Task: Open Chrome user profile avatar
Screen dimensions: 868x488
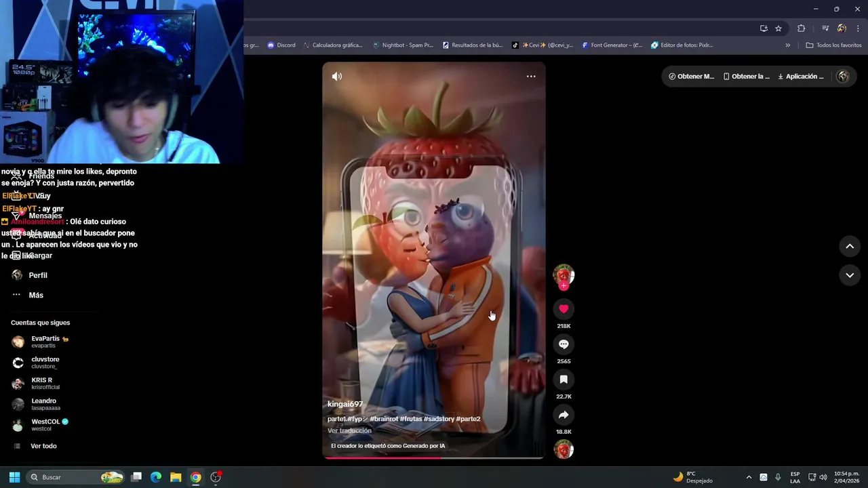Action: coord(842,28)
